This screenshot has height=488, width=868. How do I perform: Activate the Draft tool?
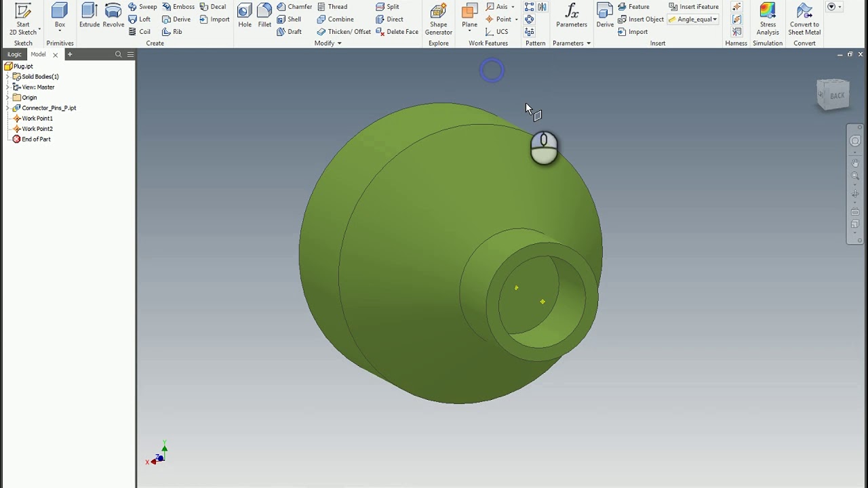click(289, 31)
